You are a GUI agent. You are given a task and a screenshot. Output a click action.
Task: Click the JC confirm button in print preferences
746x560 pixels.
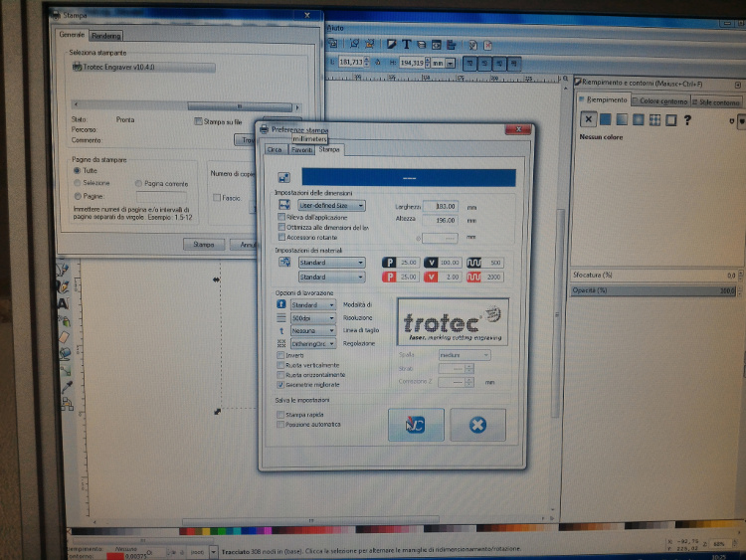click(416, 425)
